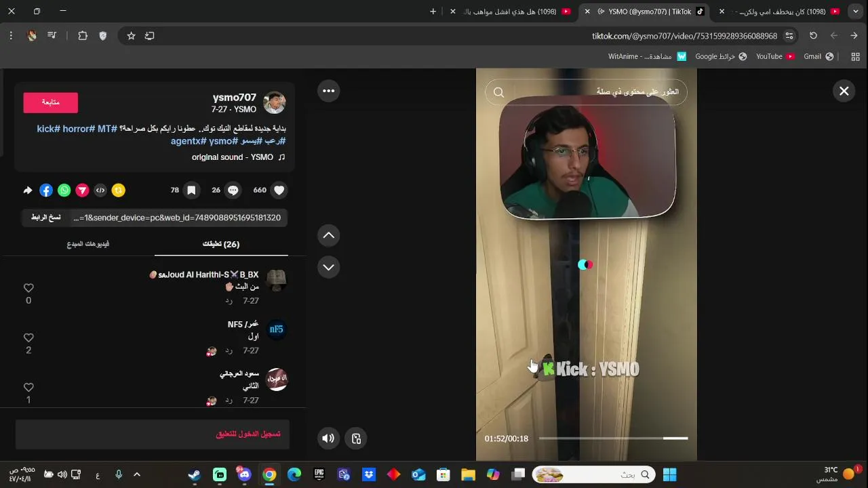Screen dimensions: 868x488
Task: Go to the next video with down chevron
Action: (328, 267)
